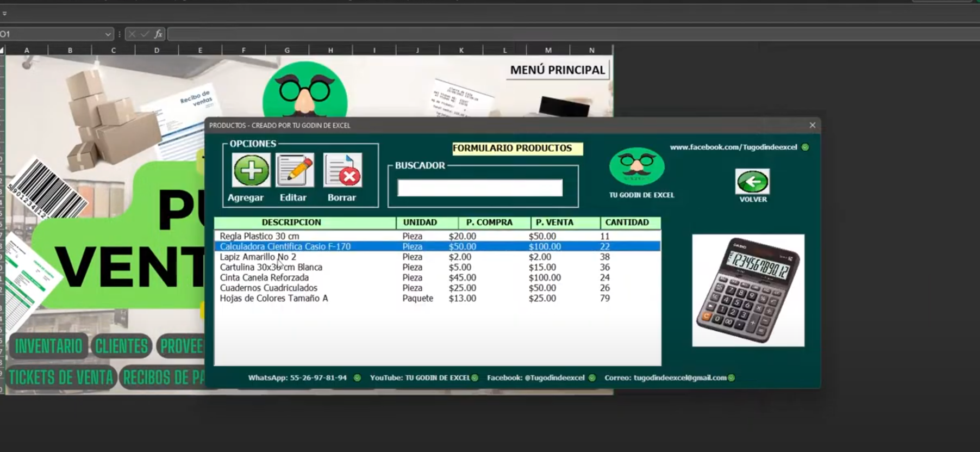Click the formula bar fx icon
This screenshot has height=452, width=980.
click(158, 34)
